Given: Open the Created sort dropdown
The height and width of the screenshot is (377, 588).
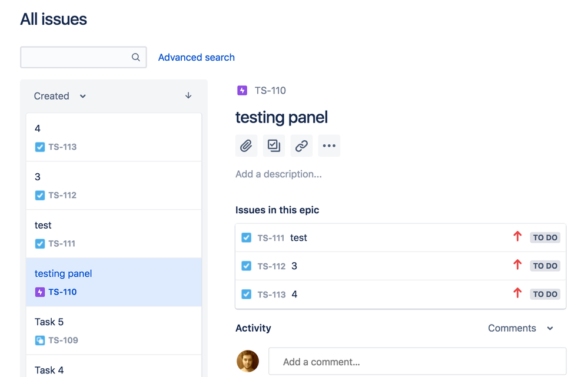Looking at the screenshot, I should [59, 95].
